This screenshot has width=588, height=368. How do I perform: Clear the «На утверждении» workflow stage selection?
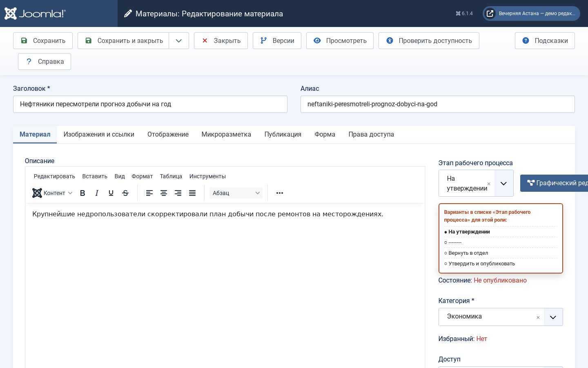489,184
